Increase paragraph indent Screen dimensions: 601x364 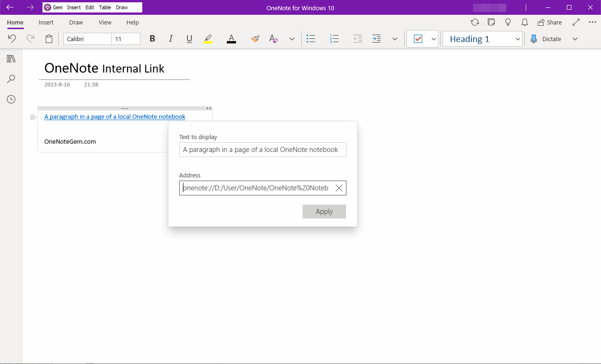pyautogui.click(x=376, y=39)
